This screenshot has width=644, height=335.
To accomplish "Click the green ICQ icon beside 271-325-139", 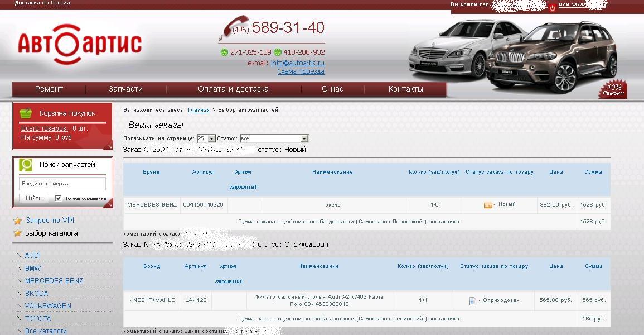I will (x=224, y=52).
